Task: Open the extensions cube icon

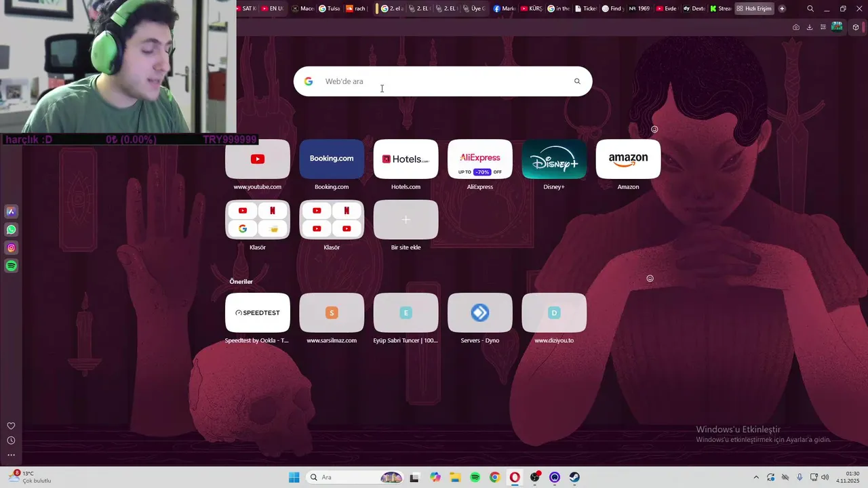Action: [x=856, y=27]
